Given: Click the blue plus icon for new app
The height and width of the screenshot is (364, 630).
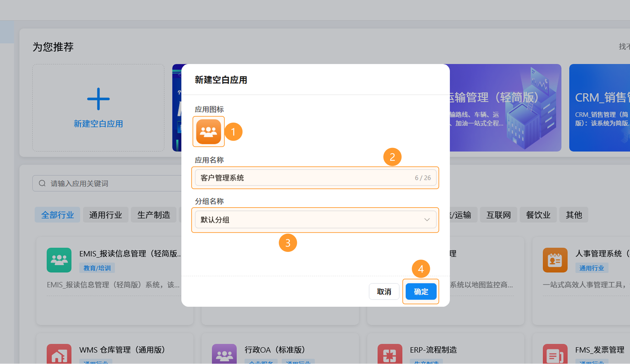Looking at the screenshot, I should (x=98, y=99).
